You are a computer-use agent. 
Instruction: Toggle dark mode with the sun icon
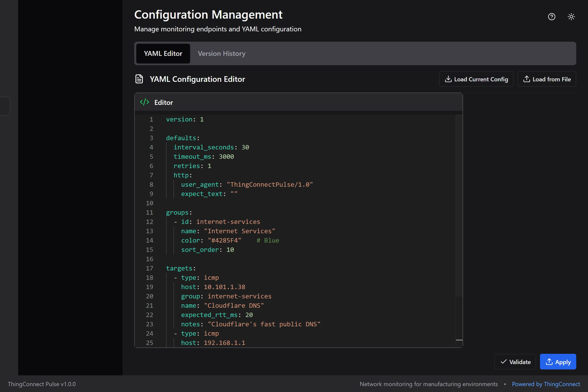571,16
